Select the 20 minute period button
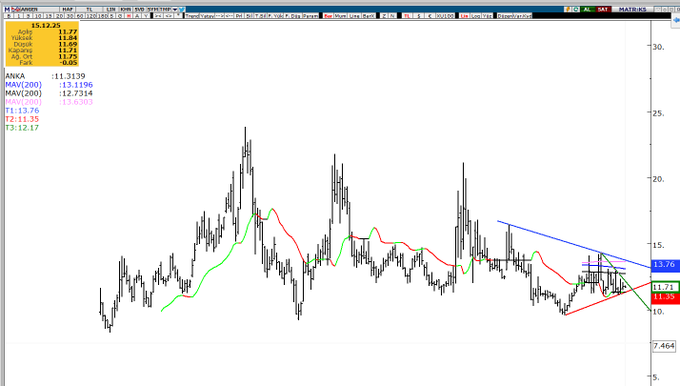The width and height of the screenshot is (680, 386). (x=59, y=16)
